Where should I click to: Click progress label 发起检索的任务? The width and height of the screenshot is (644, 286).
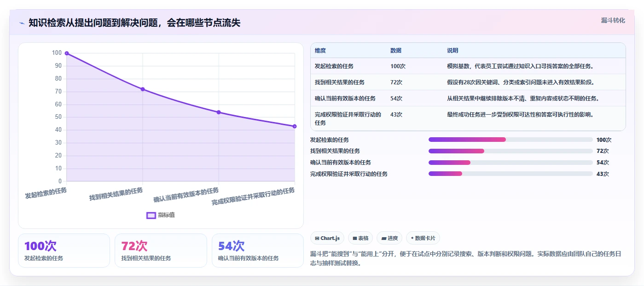[330, 140]
